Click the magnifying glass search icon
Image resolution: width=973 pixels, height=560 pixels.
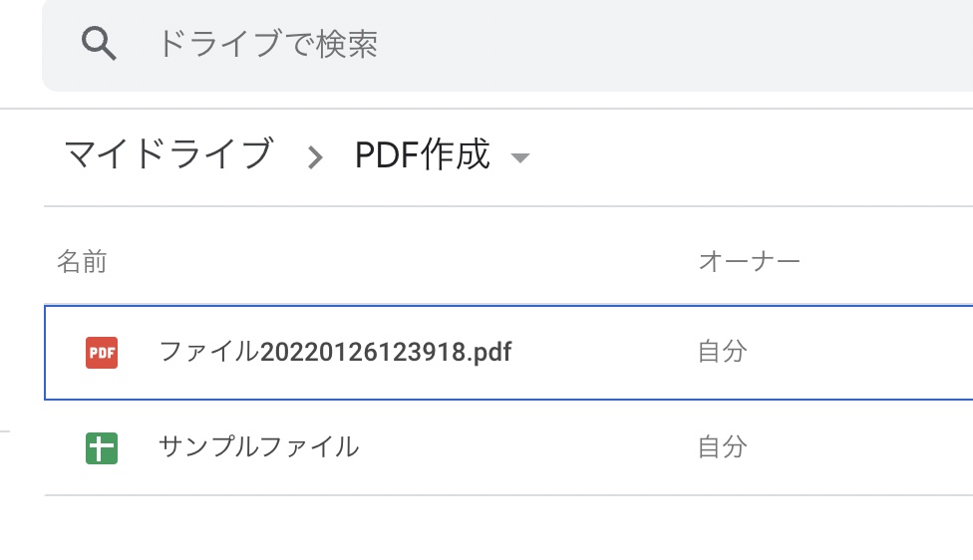point(100,44)
